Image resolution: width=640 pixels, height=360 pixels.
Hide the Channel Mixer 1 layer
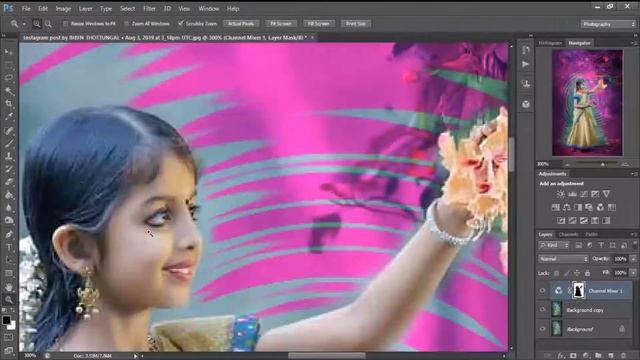coord(542,291)
